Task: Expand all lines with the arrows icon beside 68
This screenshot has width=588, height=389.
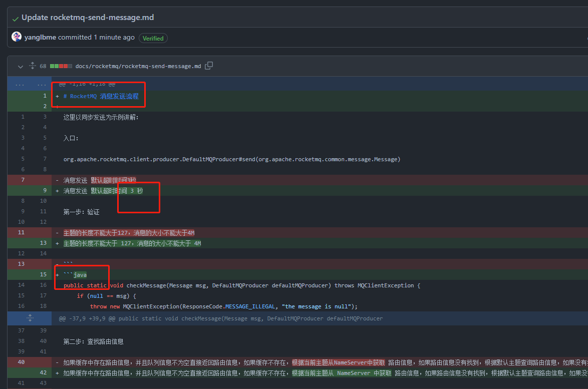Action: coord(33,66)
